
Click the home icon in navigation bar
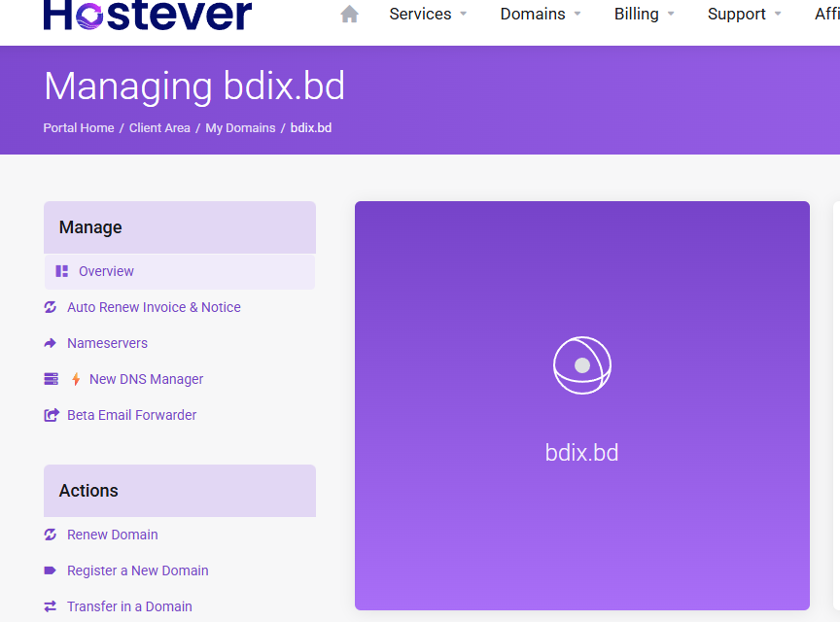coord(349,14)
